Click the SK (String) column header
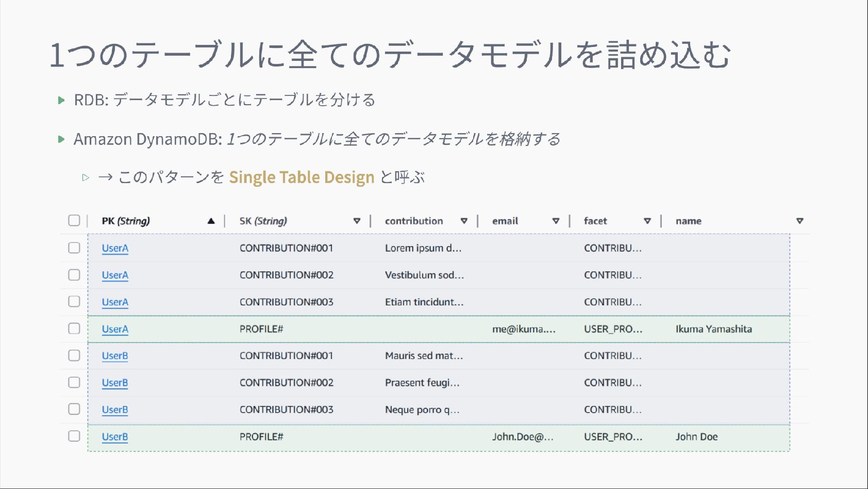The width and height of the screenshot is (868, 489). tap(263, 221)
